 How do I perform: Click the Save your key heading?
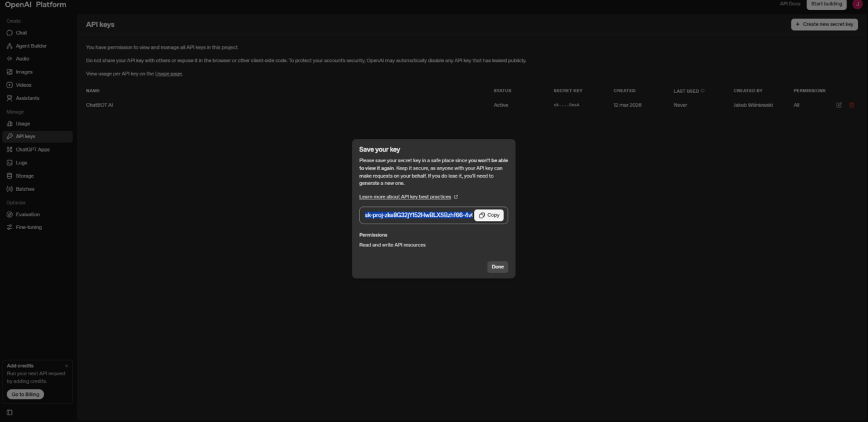[x=379, y=150]
